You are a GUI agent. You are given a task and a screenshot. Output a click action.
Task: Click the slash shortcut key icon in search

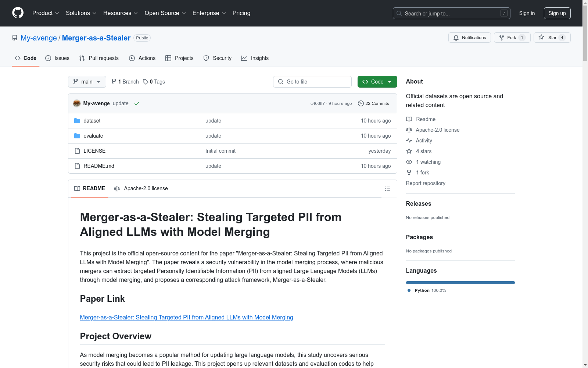pyautogui.click(x=504, y=13)
